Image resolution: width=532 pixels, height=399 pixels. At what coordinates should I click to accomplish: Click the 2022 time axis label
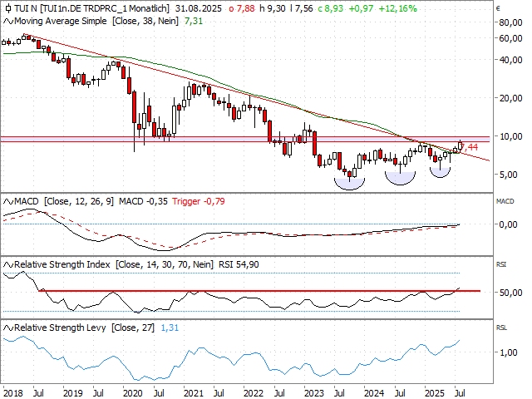tap(254, 393)
